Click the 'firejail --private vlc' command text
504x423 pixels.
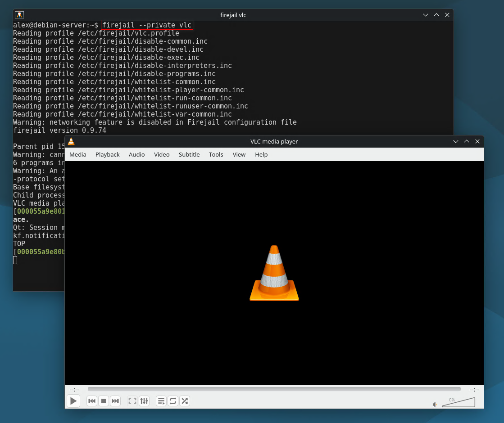point(147,25)
